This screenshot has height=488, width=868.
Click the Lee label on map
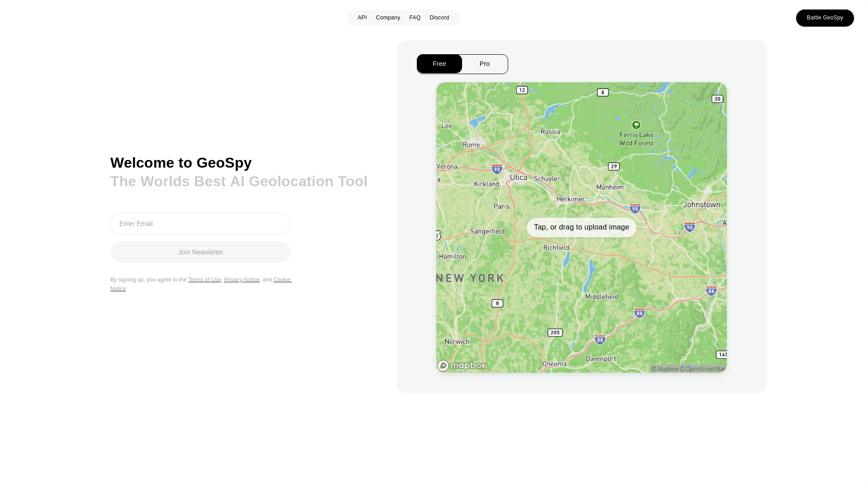(x=447, y=126)
